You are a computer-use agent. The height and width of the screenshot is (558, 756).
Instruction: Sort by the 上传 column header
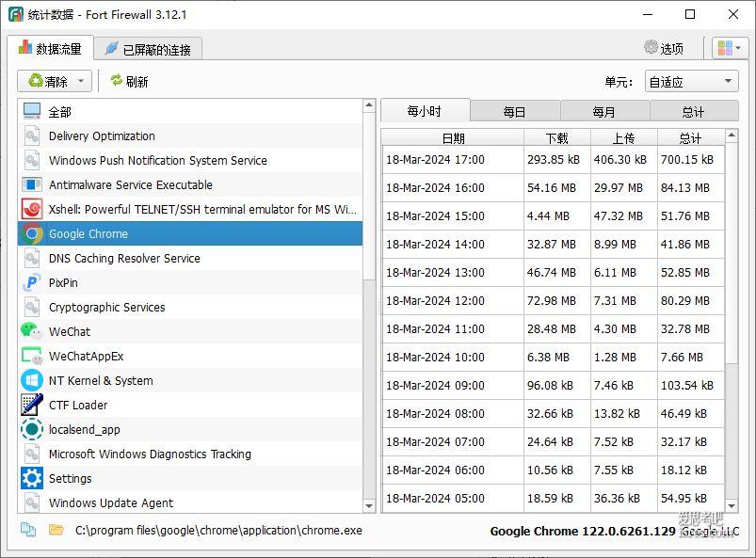(x=624, y=137)
